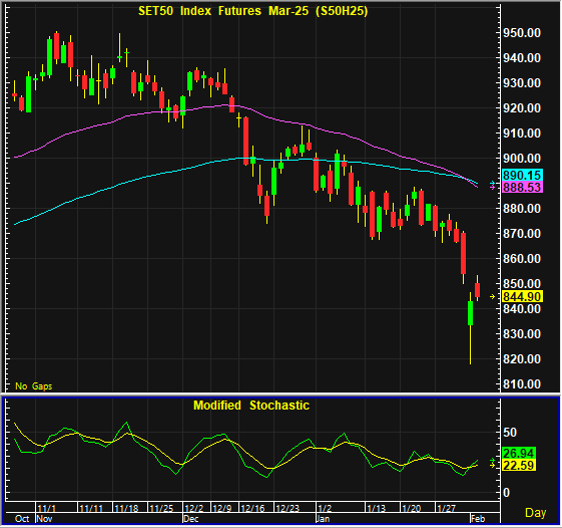
Task: Click the Jan month label on the time axis
Action: click(x=323, y=519)
